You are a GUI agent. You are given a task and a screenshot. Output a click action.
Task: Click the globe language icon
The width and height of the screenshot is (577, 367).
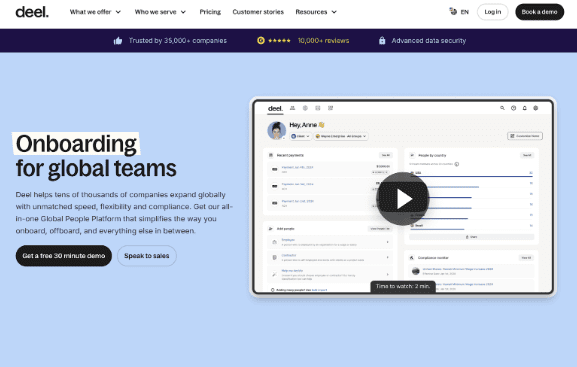453,11
